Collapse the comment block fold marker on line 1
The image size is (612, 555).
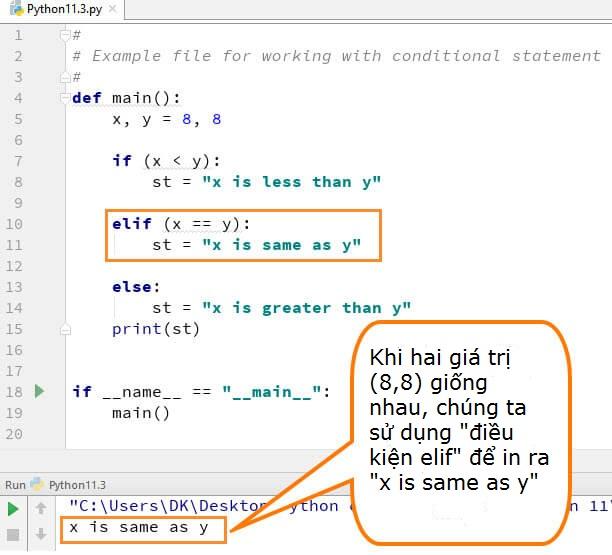pos(66,35)
